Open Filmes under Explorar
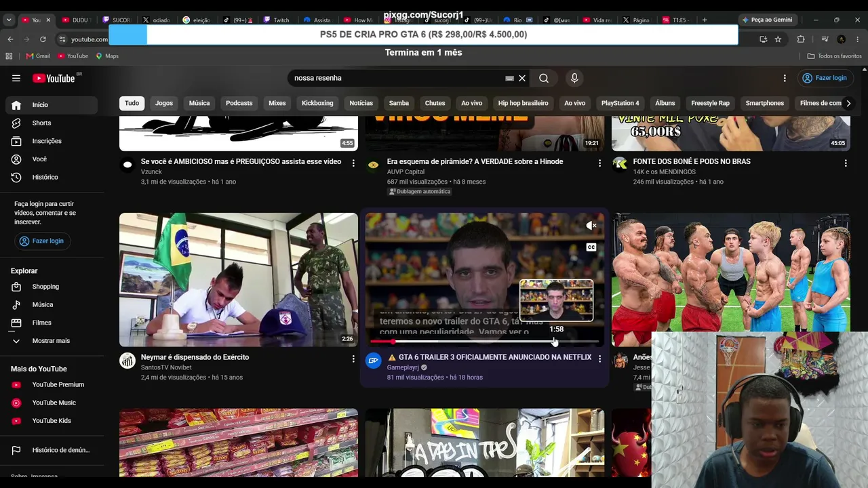The height and width of the screenshot is (488, 868). tap(52, 323)
